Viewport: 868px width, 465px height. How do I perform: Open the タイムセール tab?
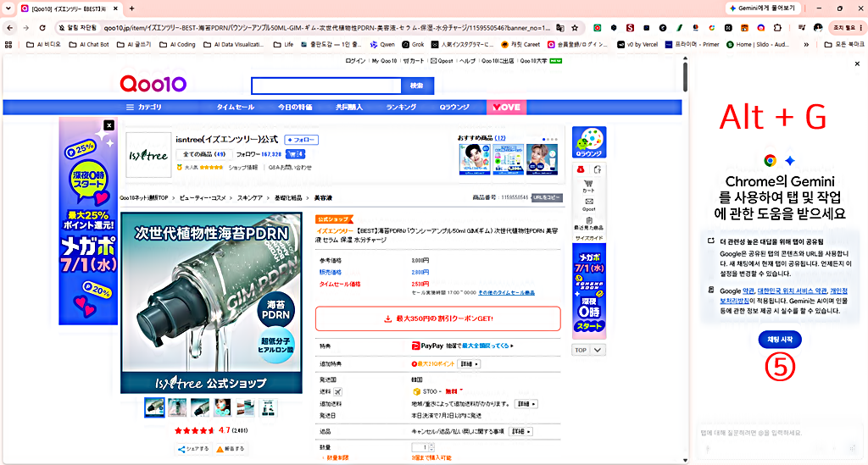[236, 108]
